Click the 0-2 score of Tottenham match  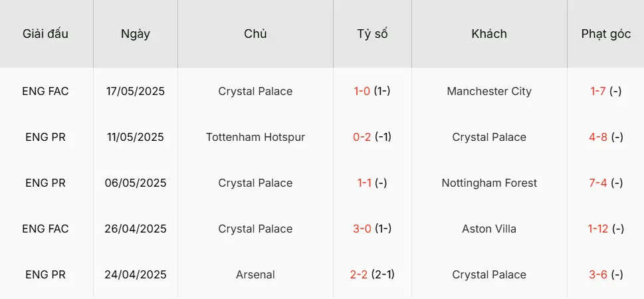coord(362,138)
